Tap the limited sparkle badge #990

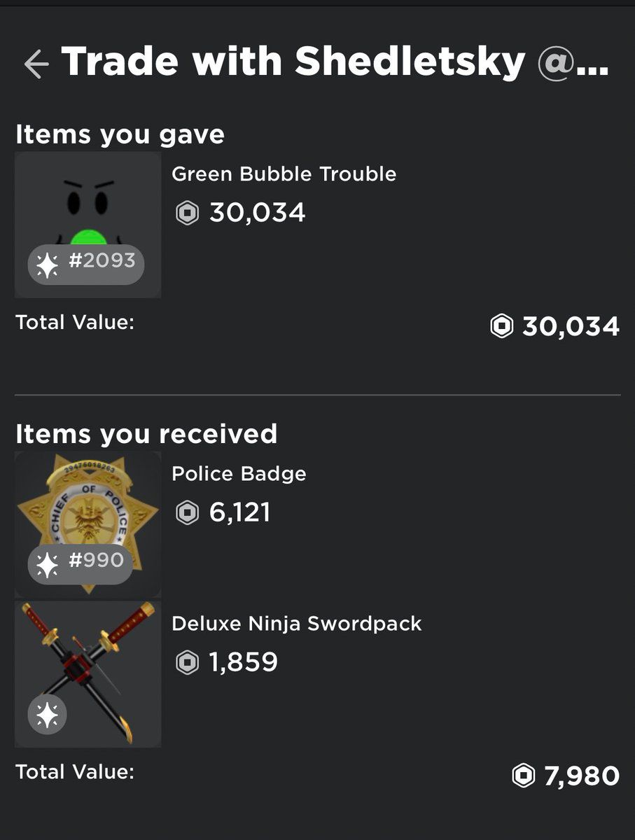click(80, 563)
